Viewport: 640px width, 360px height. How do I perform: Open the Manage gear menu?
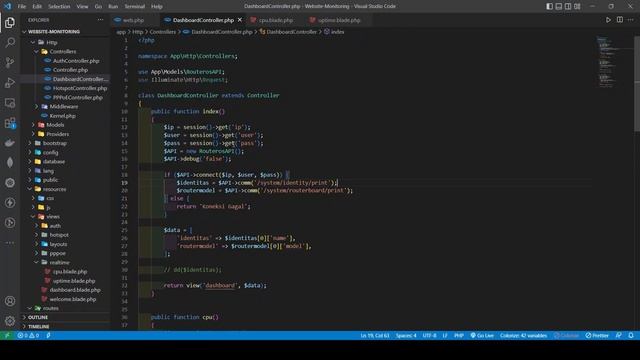[10, 321]
